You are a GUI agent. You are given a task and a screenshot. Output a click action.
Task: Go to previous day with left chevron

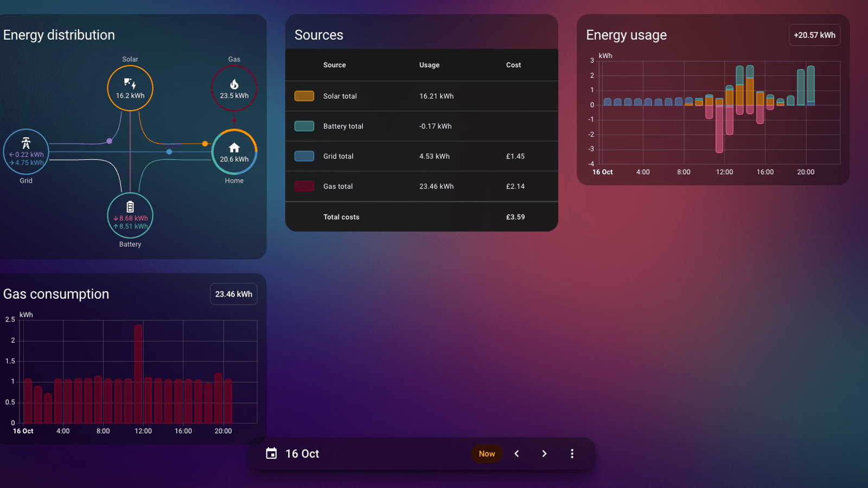(516, 453)
